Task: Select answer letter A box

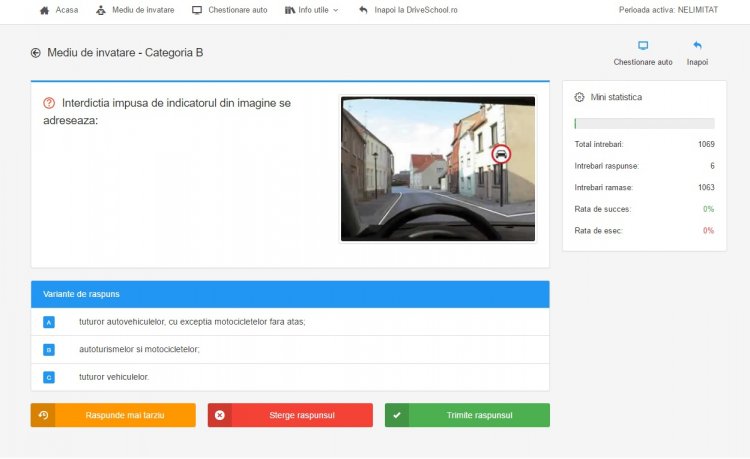Action: 49,322
